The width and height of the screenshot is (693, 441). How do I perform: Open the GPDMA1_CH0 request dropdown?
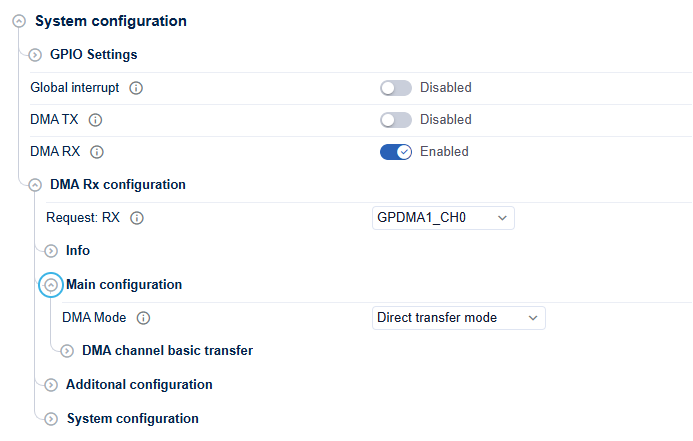point(443,218)
